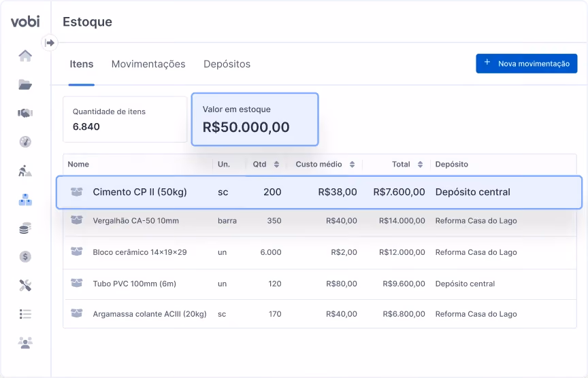588x378 pixels.
Task: Open the wrench and screwdriver tools icon
Action: tap(25, 286)
